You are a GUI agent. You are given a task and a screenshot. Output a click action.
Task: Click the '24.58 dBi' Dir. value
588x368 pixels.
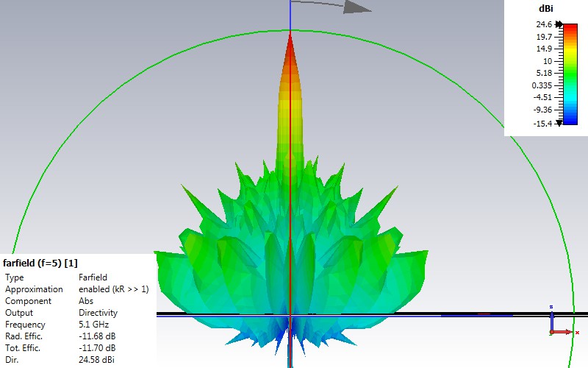96,360
